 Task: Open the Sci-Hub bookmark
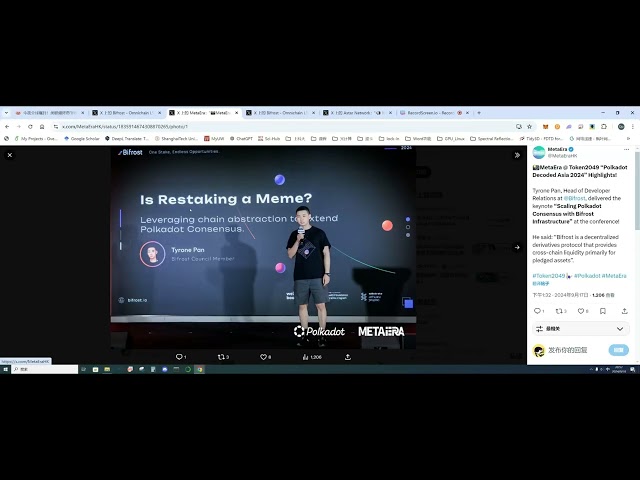(269, 139)
